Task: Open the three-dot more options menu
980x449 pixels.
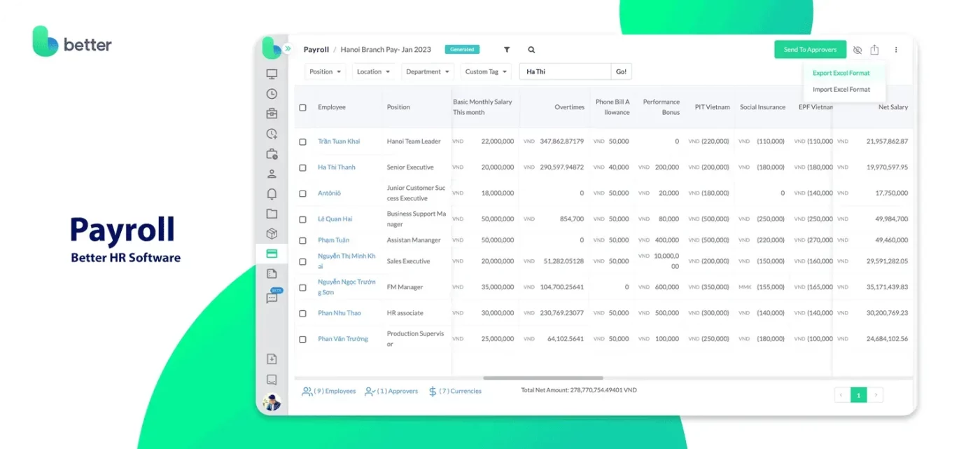Action: [896, 50]
